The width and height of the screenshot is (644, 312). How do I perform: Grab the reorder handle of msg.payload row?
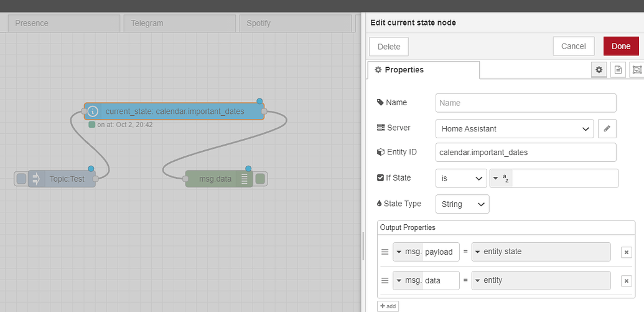click(385, 252)
